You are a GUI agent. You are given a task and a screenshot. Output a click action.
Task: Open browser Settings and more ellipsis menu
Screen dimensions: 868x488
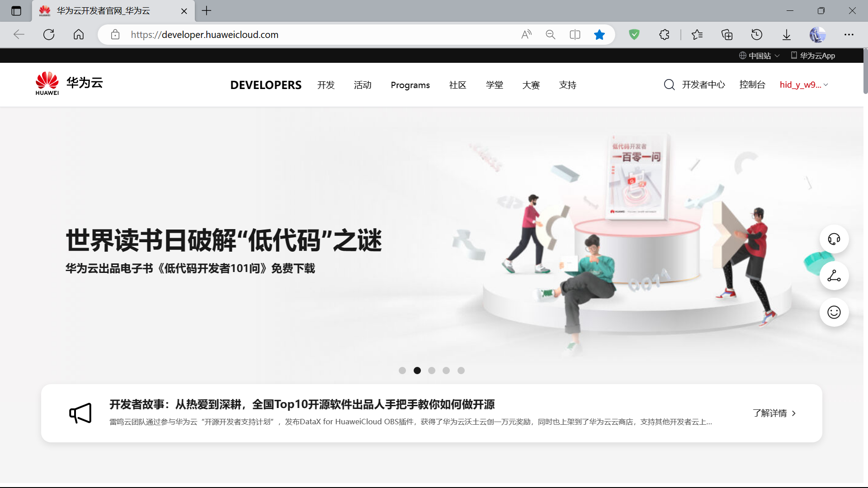[849, 35]
